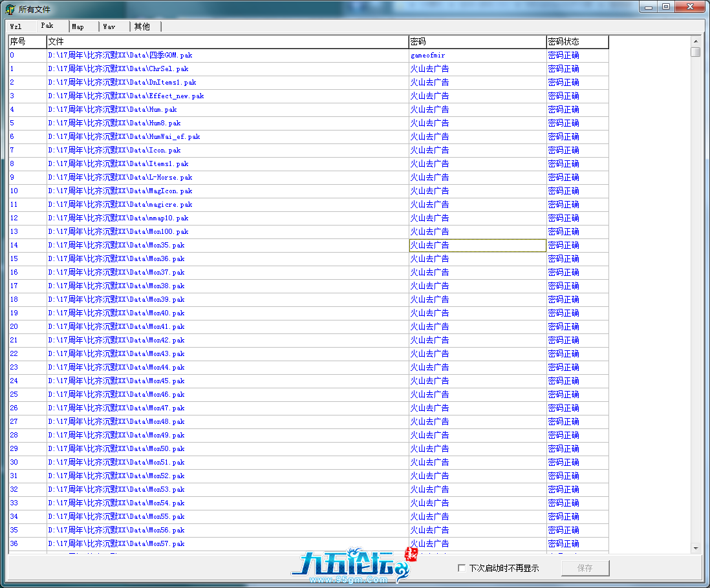Click the 密码 column header
This screenshot has width=710, height=588.
pyautogui.click(x=478, y=41)
